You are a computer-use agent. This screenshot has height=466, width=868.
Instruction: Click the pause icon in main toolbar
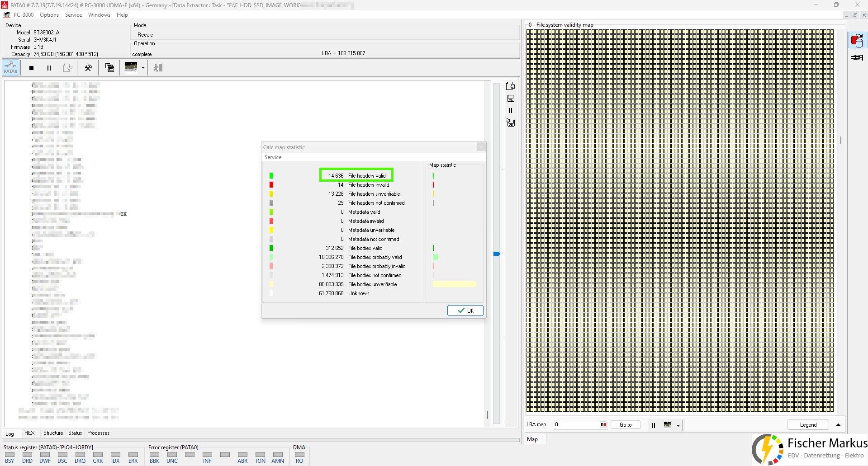pos(49,68)
